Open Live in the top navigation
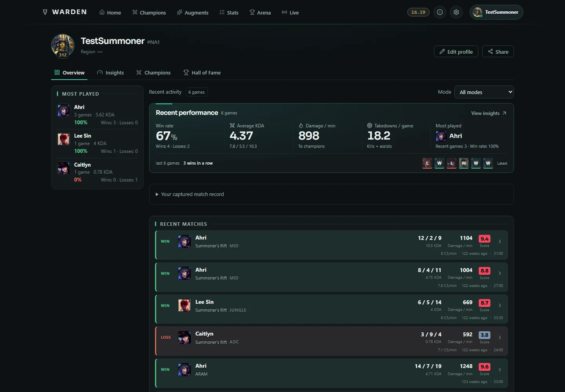 (290, 13)
